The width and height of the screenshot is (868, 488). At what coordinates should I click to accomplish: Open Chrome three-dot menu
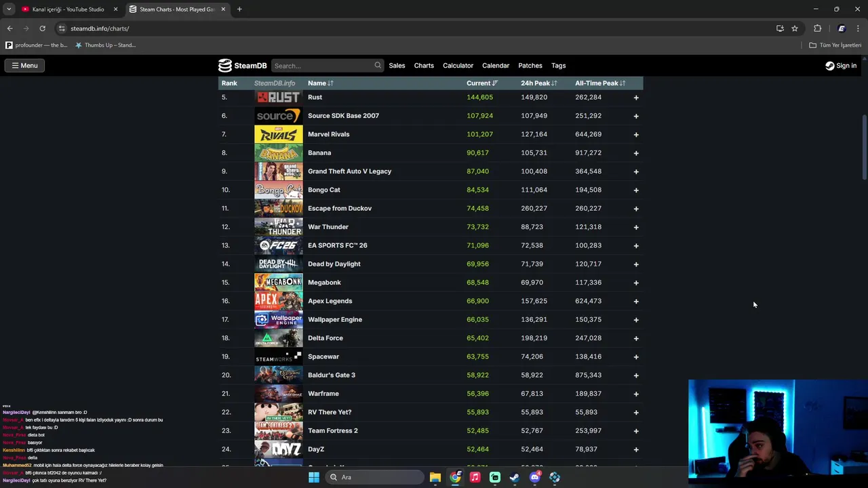(x=859, y=28)
